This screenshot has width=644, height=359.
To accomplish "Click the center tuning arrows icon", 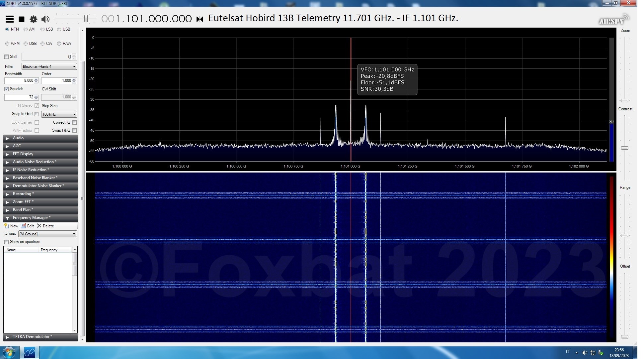I will pos(200,19).
